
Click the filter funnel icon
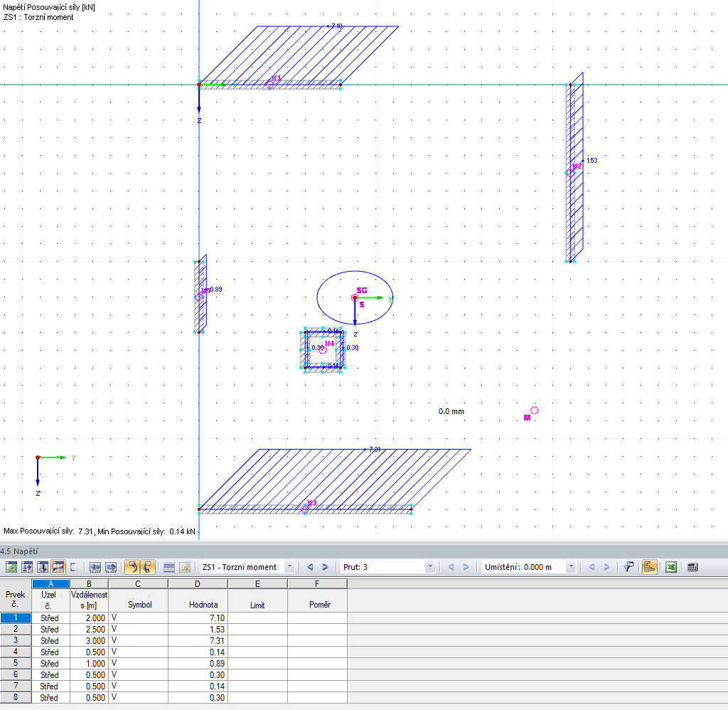[x=628, y=567]
